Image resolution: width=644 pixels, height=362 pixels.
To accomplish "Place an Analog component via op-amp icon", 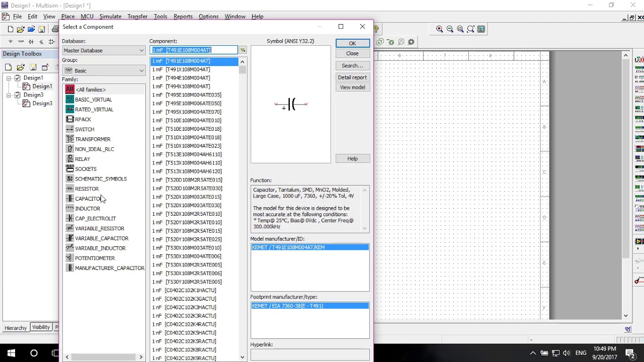I will click(52, 41).
